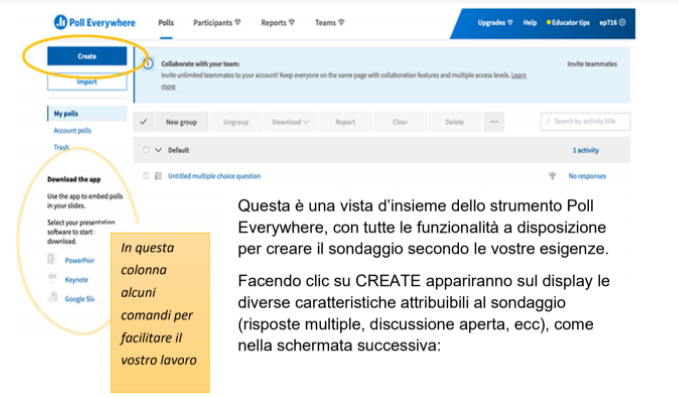Open the Reports dropdown menu
Image resolution: width=679 pixels, height=397 pixels.
[x=278, y=23]
